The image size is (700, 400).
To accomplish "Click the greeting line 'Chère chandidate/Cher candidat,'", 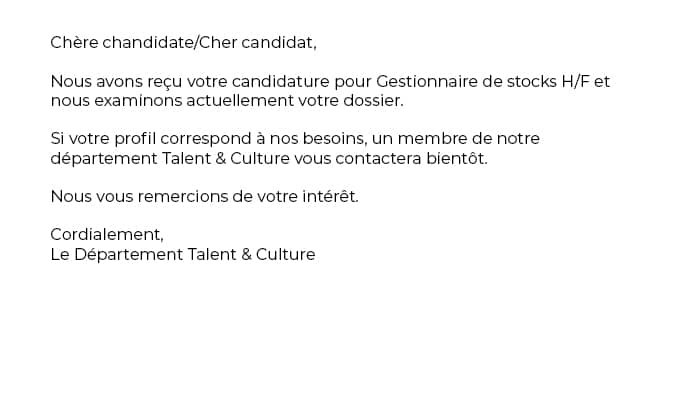I will [183, 43].
